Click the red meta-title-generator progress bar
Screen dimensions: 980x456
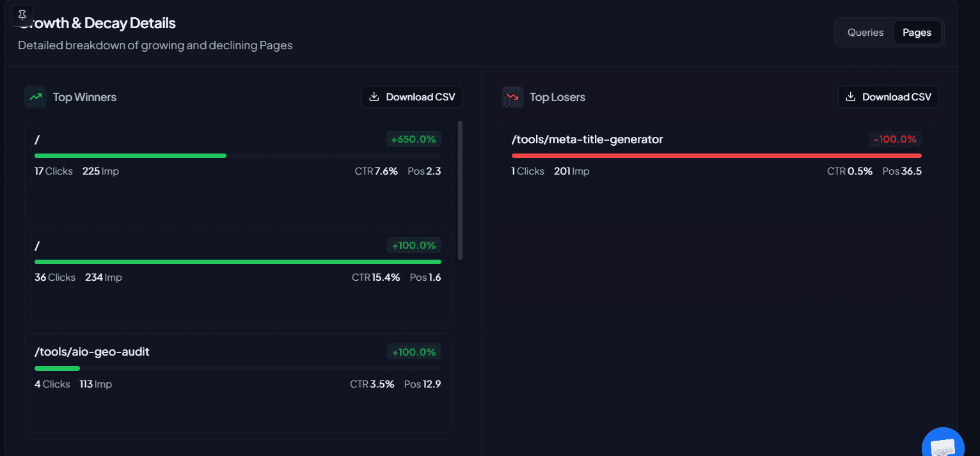(716, 155)
